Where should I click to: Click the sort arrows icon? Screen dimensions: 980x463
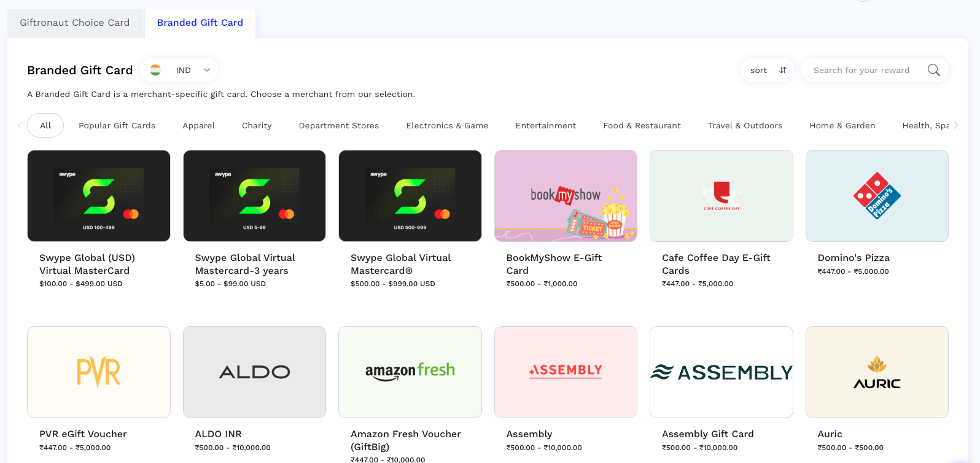coord(783,70)
